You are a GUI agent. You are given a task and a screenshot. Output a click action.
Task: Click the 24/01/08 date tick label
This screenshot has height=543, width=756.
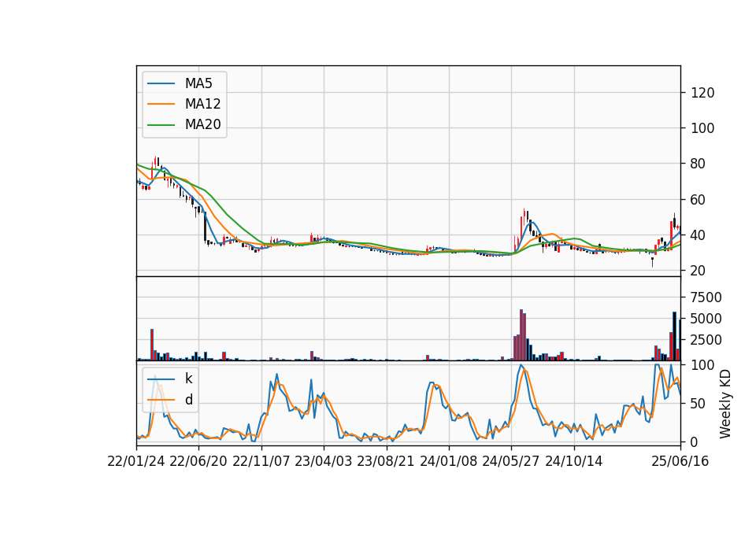click(448, 461)
